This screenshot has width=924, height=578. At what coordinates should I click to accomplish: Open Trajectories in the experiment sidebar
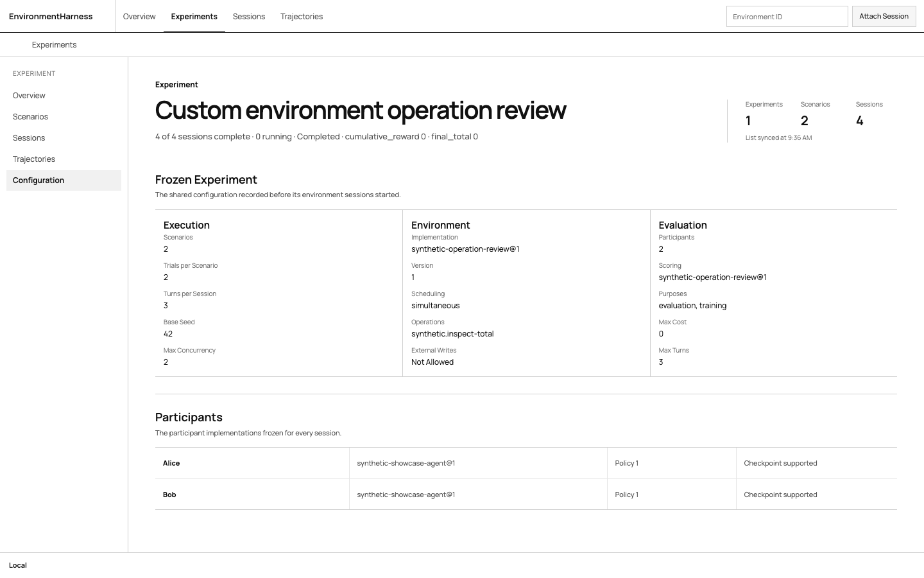[x=64, y=159]
